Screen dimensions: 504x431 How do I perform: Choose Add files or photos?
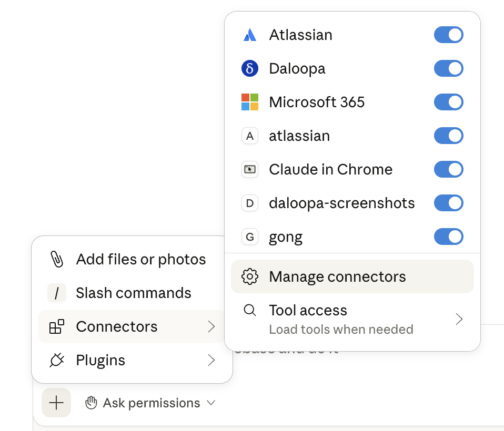pos(140,259)
